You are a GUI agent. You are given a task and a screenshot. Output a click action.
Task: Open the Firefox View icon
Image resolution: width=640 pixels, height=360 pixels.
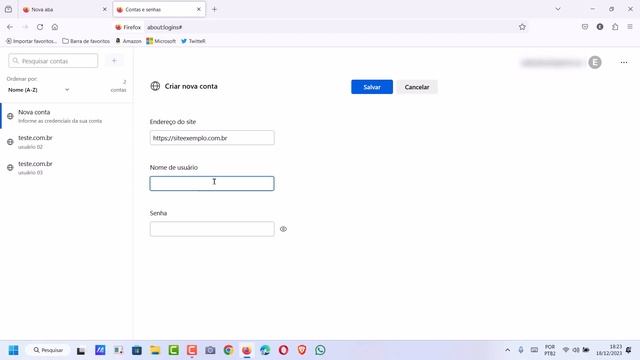[x=8, y=9]
